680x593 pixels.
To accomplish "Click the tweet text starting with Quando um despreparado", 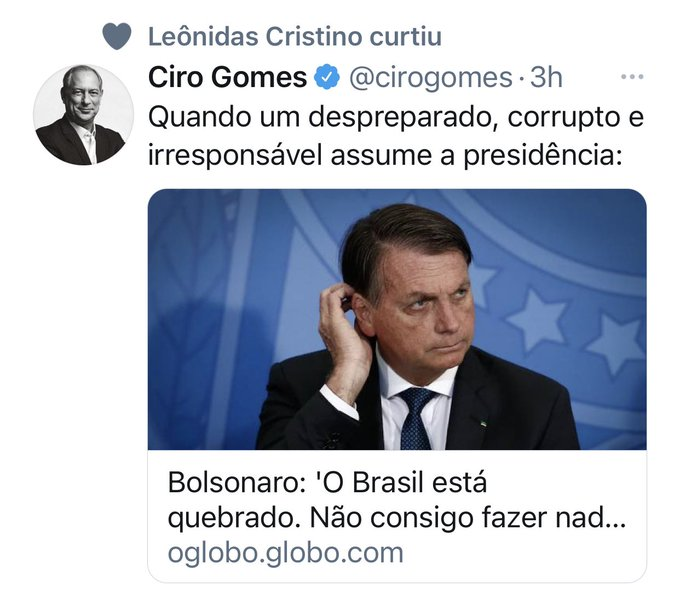I will pyautogui.click(x=396, y=136).
